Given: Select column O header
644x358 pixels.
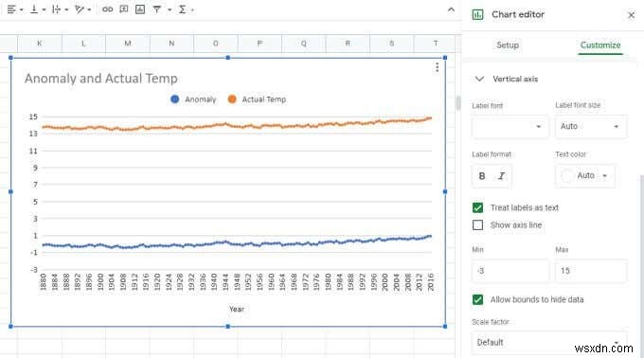Looking at the screenshot, I should coord(216,44).
